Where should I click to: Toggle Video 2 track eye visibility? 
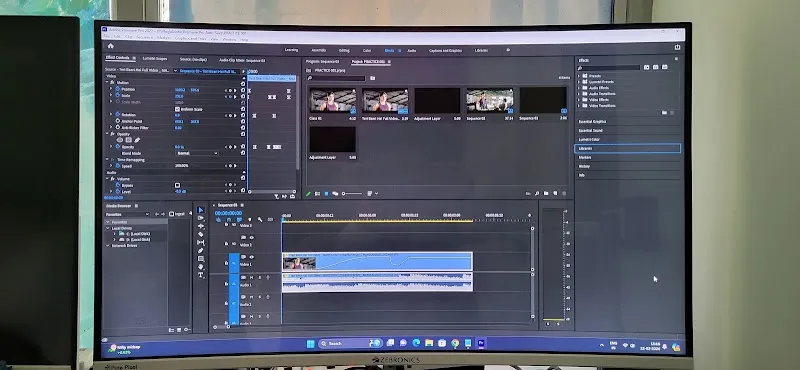pos(251,237)
